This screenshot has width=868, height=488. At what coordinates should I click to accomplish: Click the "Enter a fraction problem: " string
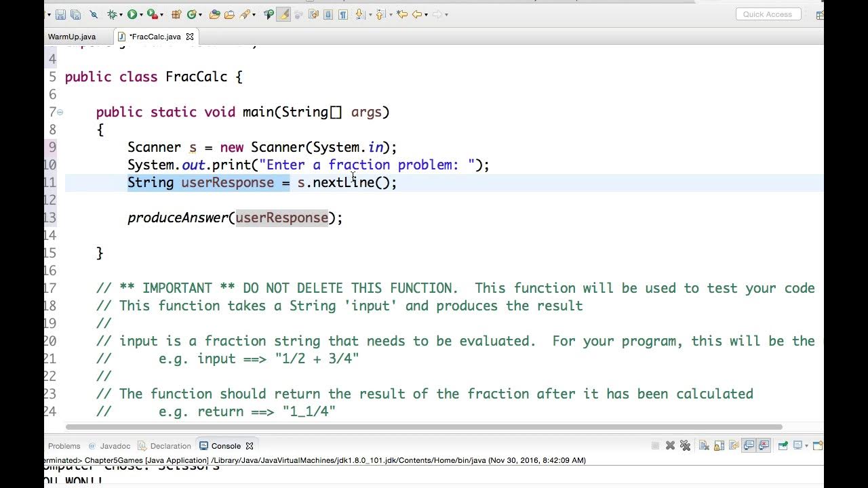[366, 165]
